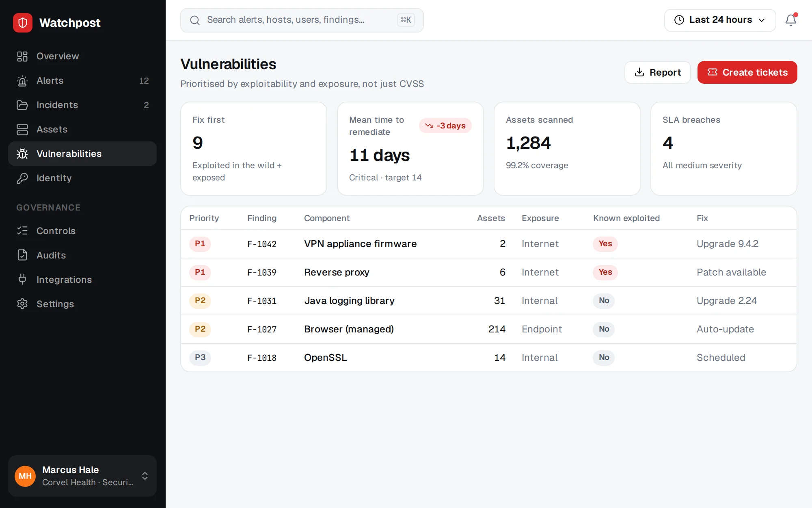Click the download icon on Report
Viewport: 812px width, 508px height.
(639, 72)
